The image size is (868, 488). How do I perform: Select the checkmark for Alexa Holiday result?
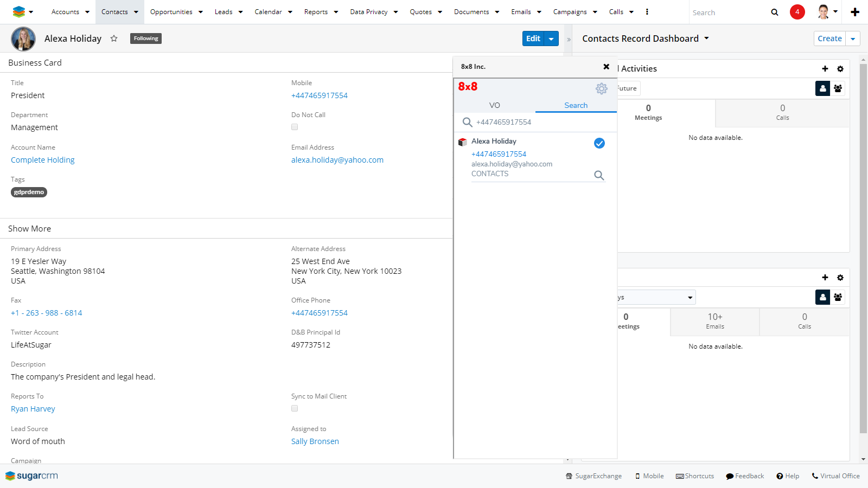pyautogui.click(x=599, y=143)
